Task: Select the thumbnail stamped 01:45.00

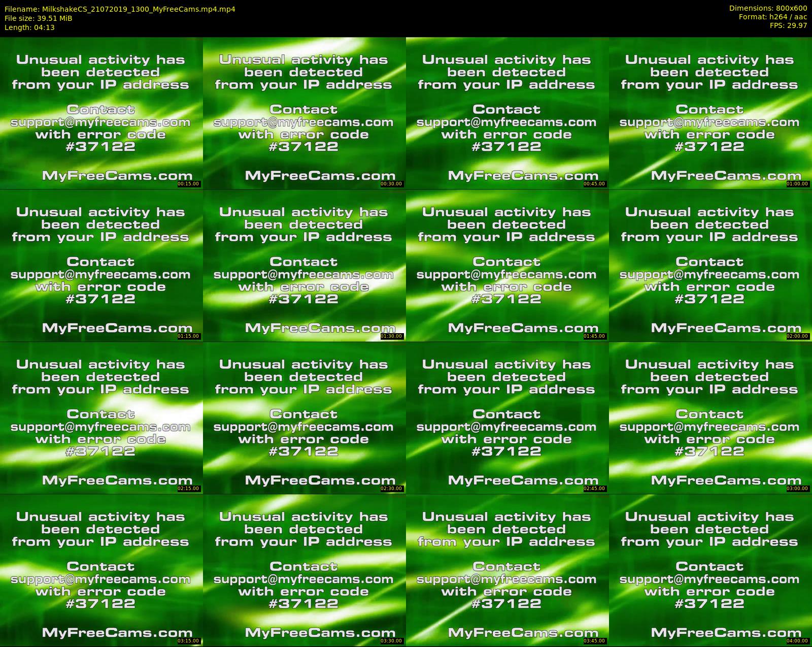Action: pyautogui.click(x=507, y=266)
